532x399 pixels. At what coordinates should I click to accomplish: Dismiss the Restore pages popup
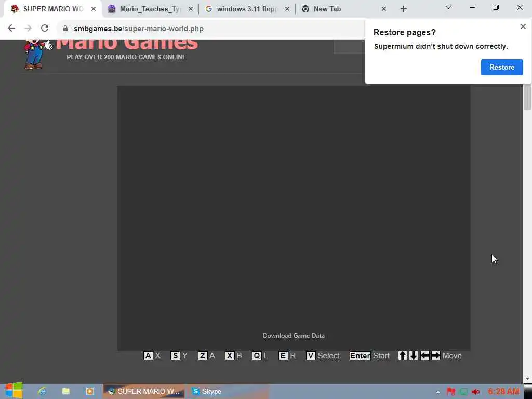[x=523, y=26]
